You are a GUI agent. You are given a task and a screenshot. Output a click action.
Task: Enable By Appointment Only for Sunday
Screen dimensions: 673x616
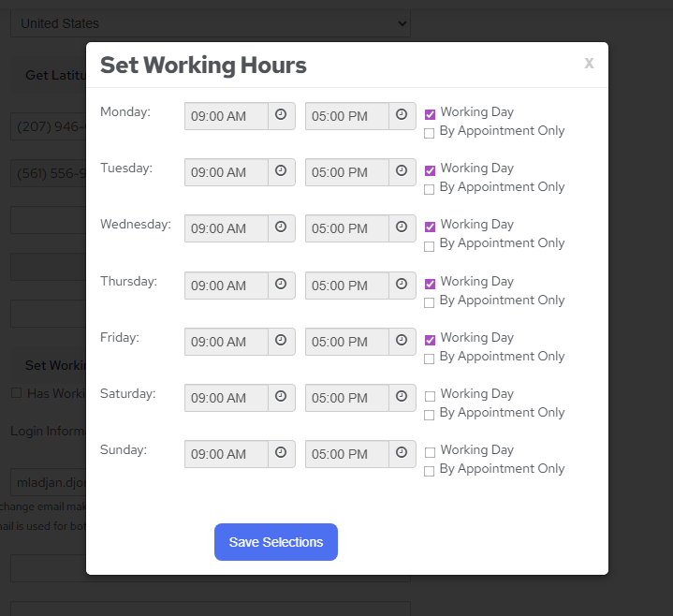pos(430,471)
